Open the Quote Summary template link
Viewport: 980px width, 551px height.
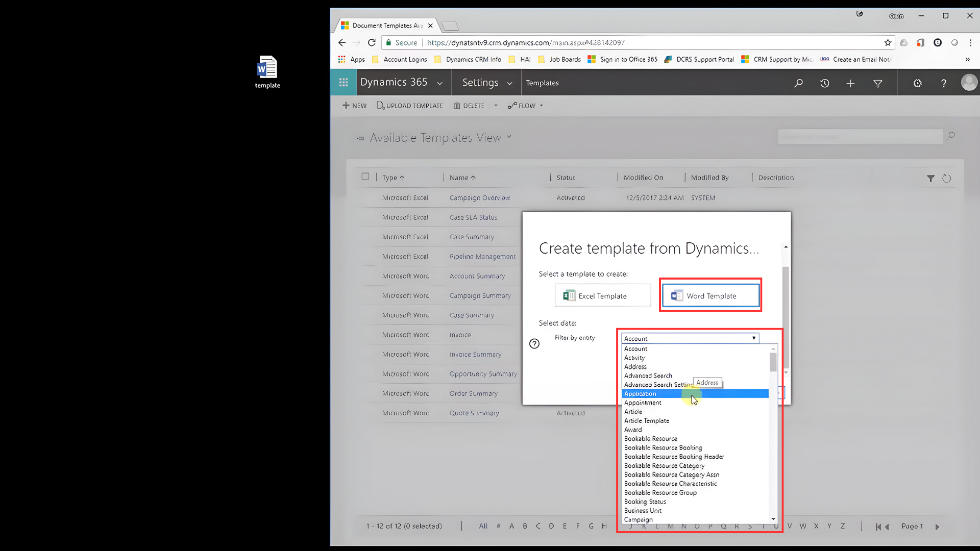(x=474, y=413)
